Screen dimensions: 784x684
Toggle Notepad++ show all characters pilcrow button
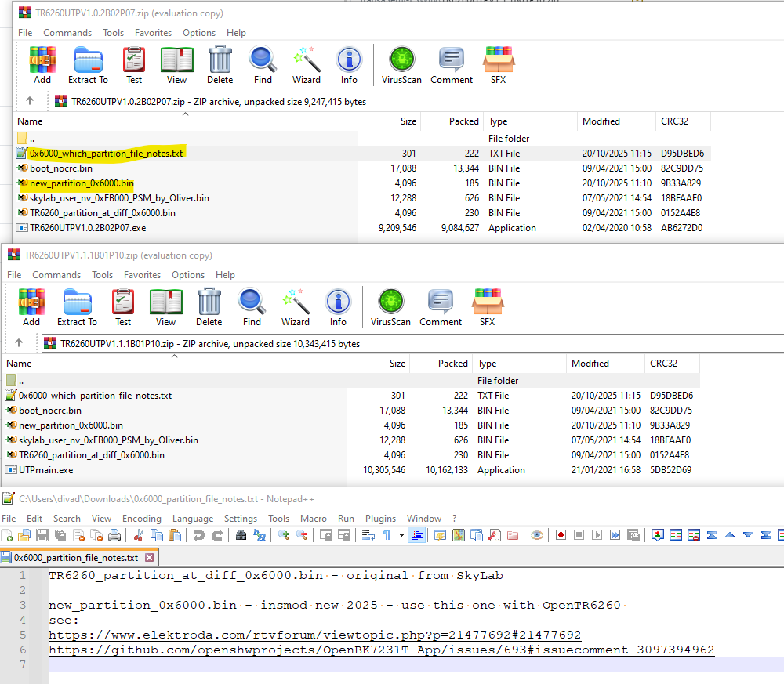(387, 535)
